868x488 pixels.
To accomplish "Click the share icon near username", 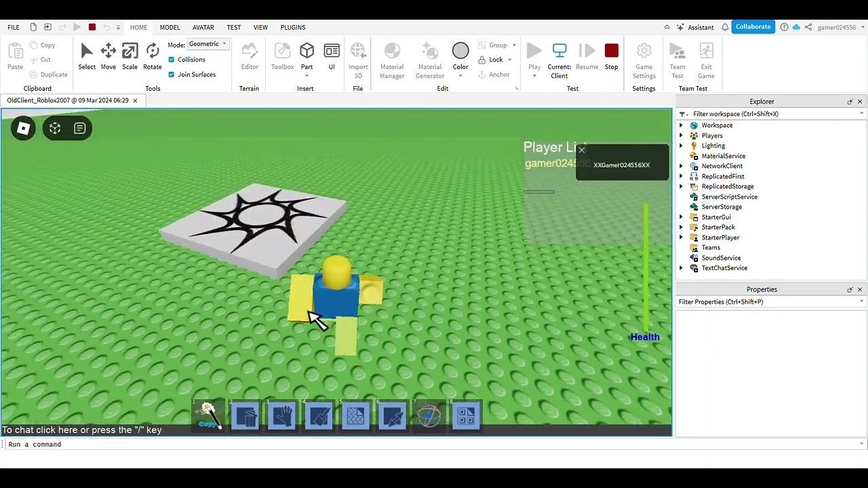I will pyautogui.click(x=808, y=27).
